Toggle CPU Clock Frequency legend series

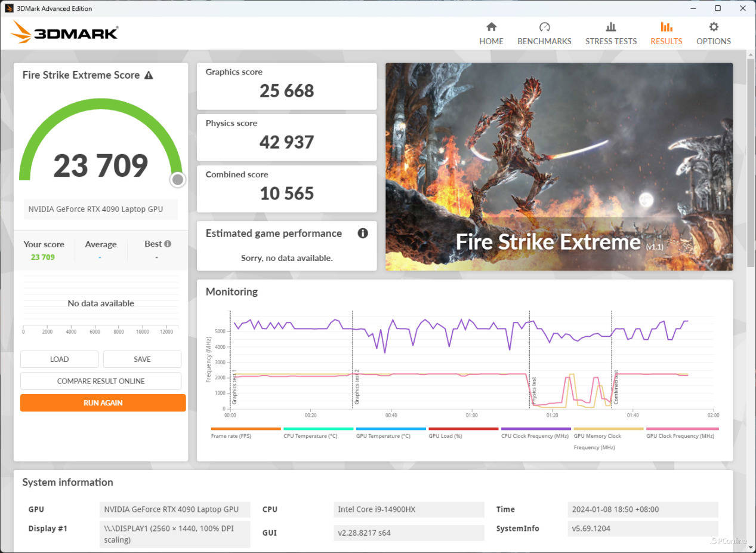[x=535, y=436]
